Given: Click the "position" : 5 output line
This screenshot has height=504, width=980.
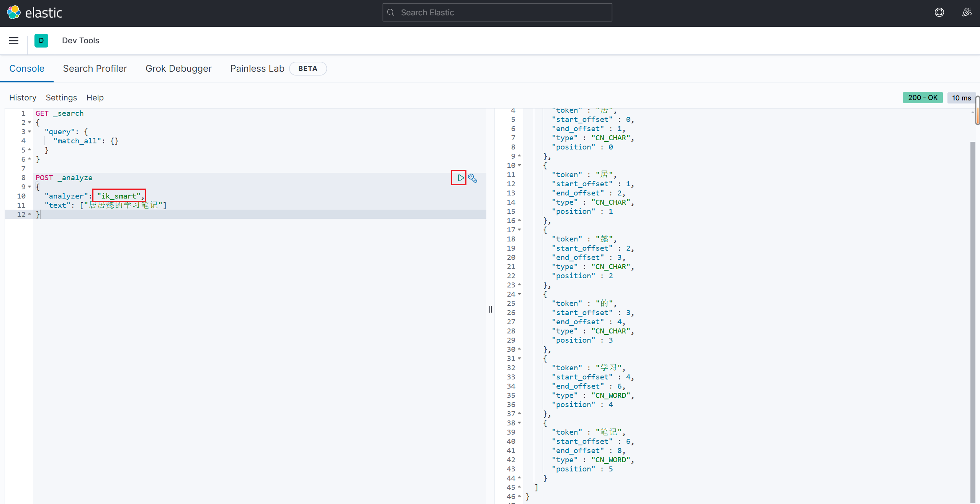Looking at the screenshot, I should [582, 469].
